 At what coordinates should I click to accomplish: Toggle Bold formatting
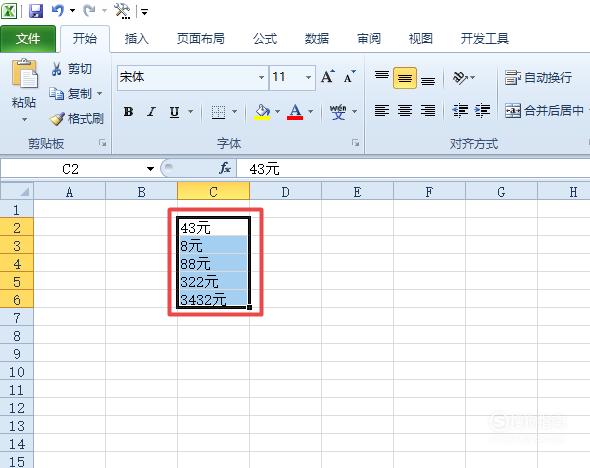coord(128,112)
